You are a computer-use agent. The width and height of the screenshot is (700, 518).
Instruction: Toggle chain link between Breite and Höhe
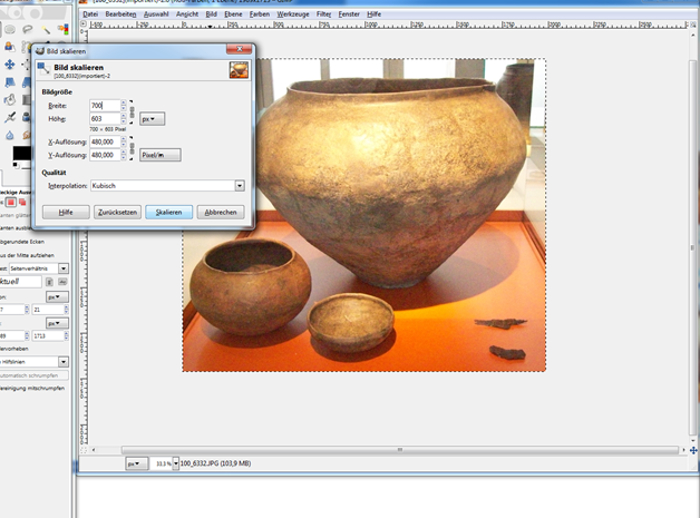click(131, 111)
